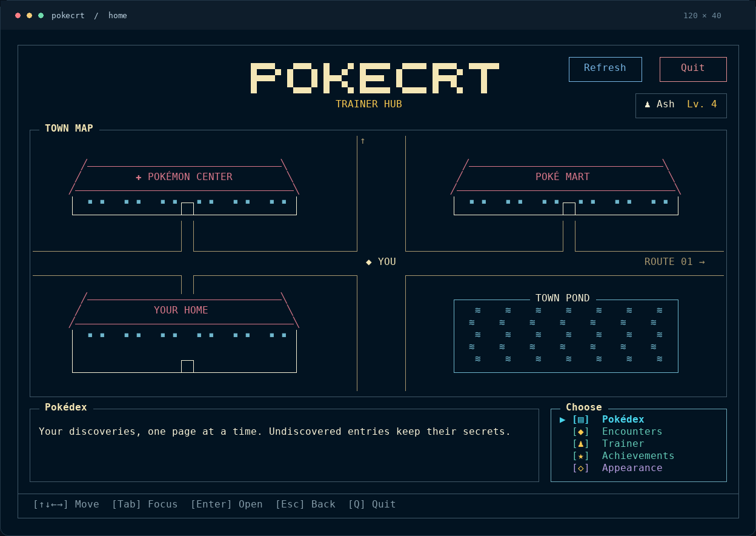Click the Trainer pawn icon in menu
This screenshot has height=536, width=756.
pos(581,444)
